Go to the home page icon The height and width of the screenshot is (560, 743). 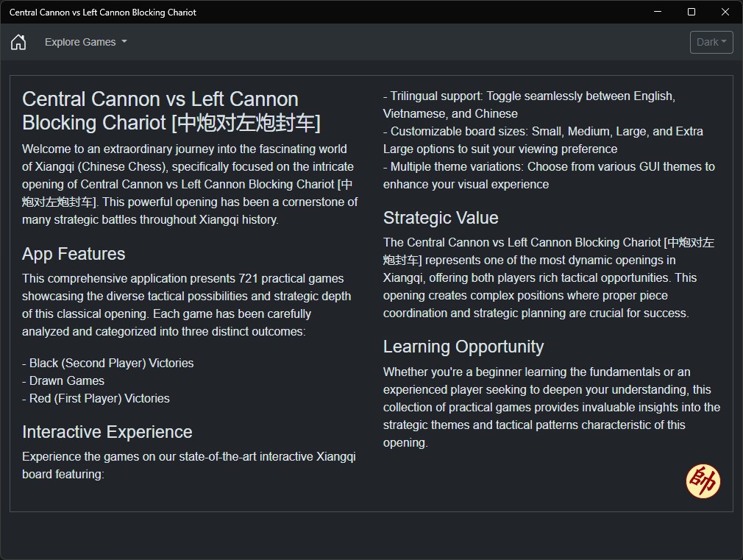18,42
